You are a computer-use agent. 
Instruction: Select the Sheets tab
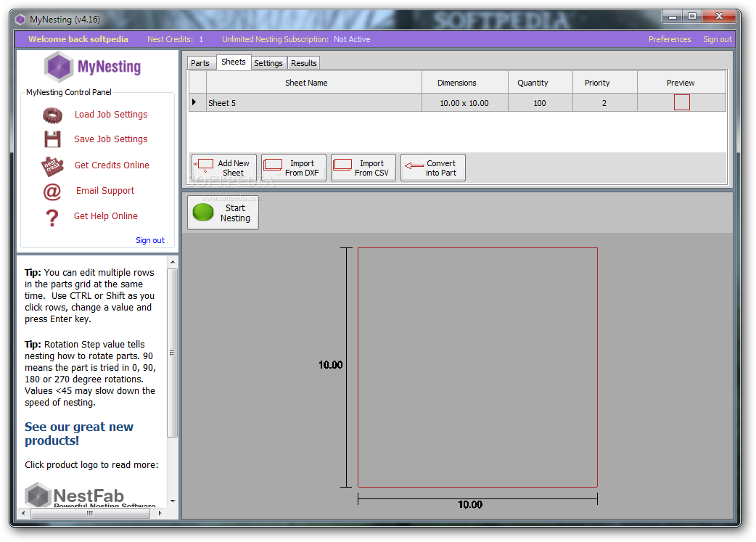pyautogui.click(x=234, y=62)
